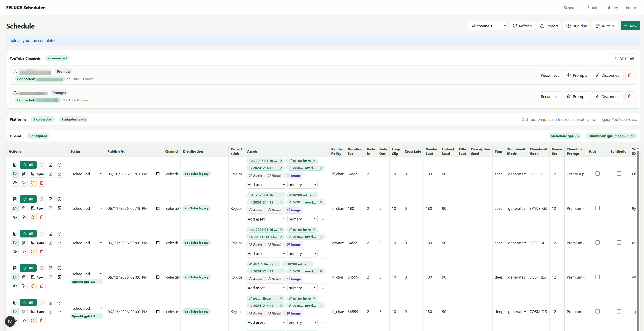The width and height of the screenshot is (644, 331).
Task: Click the orange refresh icon in the 06/11/2026 09:00 PM row
Action: 33,252
